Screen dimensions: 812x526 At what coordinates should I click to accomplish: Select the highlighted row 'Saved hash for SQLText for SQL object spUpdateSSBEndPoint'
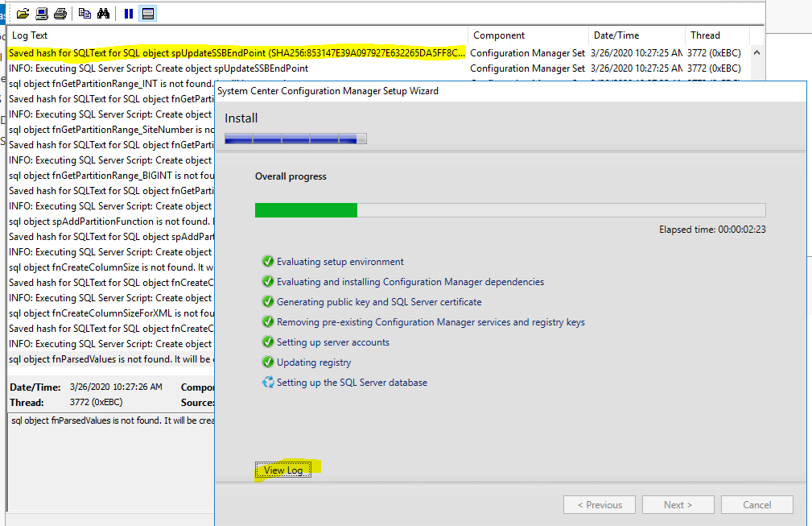coord(237,53)
